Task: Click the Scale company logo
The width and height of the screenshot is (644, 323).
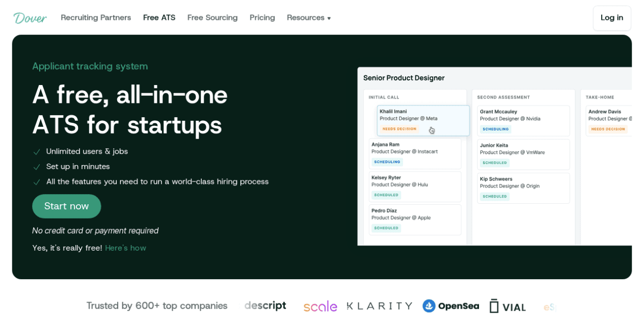Action: pos(320,306)
